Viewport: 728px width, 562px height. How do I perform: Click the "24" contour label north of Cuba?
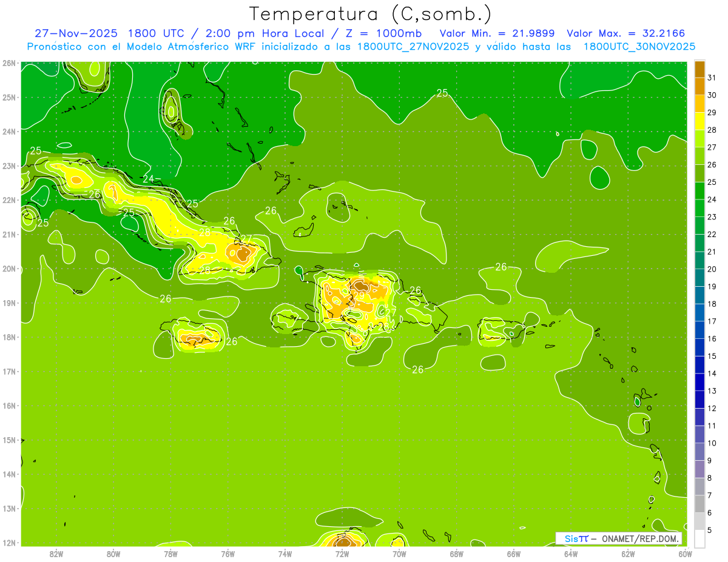149,179
